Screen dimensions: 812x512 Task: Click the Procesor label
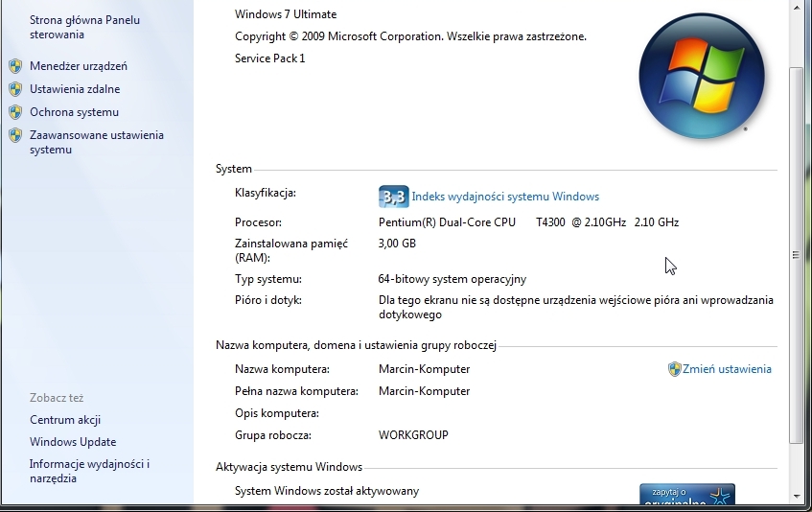tap(258, 222)
